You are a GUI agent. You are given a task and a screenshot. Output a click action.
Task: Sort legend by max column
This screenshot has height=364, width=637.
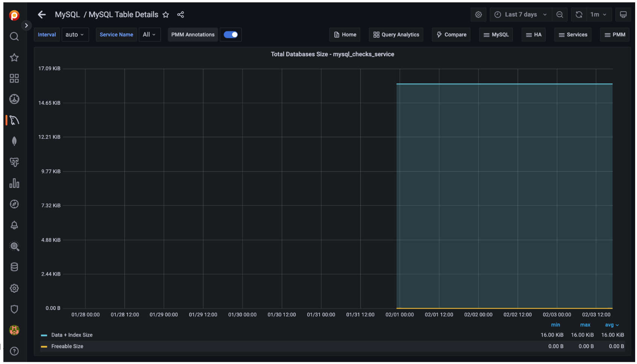[x=585, y=325]
